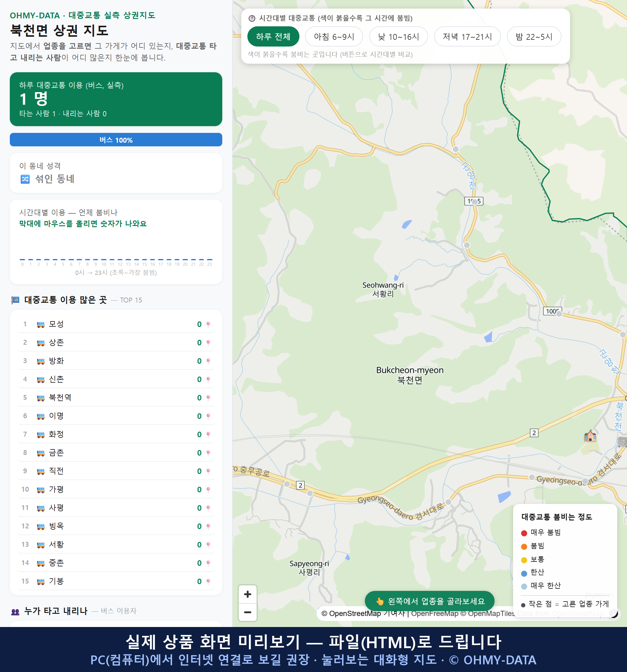Click the bus icon next to 화정
The width and height of the screenshot is (627, 672).
[x=40, y=435]
